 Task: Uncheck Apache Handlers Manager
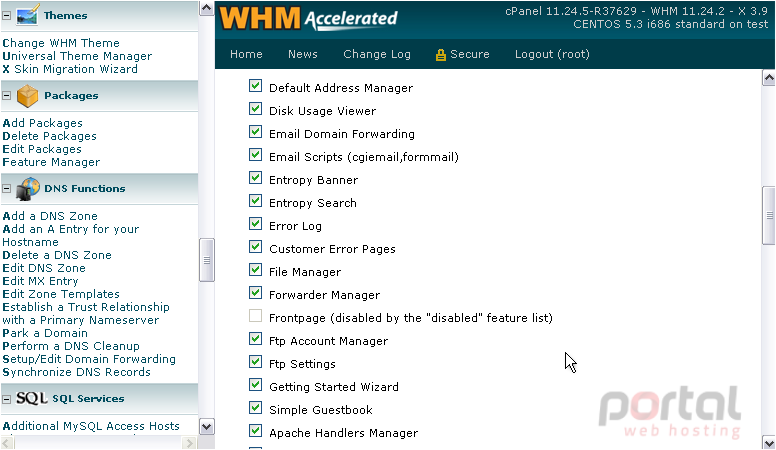pos(255,431)
